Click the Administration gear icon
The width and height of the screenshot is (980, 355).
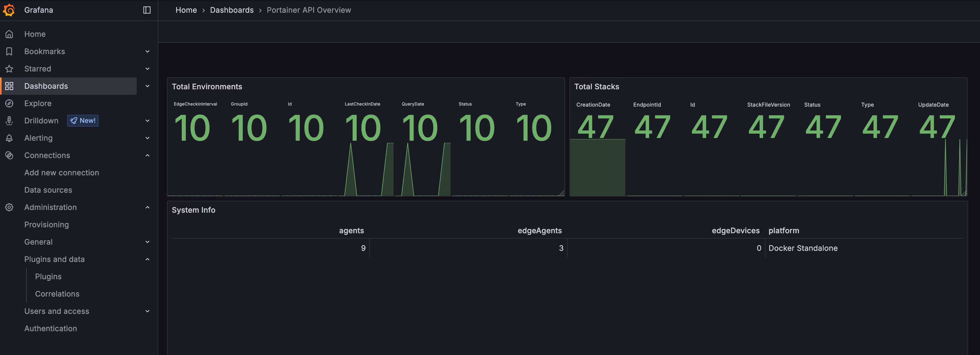click(x=9, y=207)
